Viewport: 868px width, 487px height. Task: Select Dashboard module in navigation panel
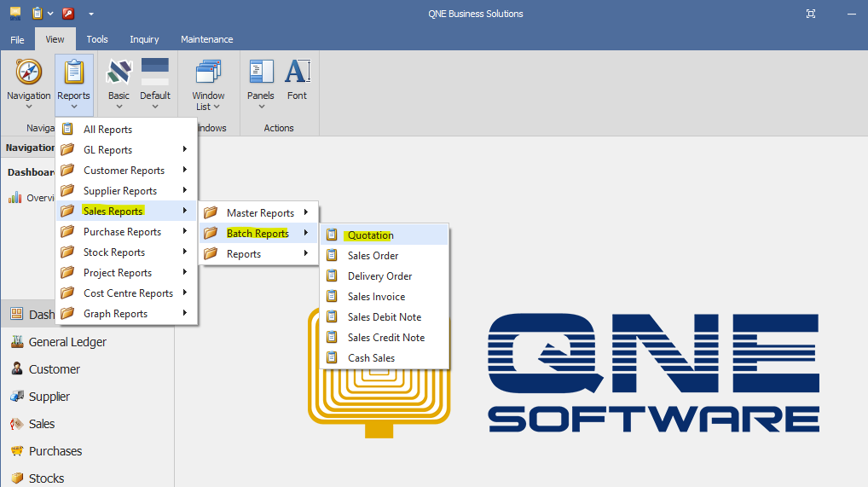[x=29, y=315]
